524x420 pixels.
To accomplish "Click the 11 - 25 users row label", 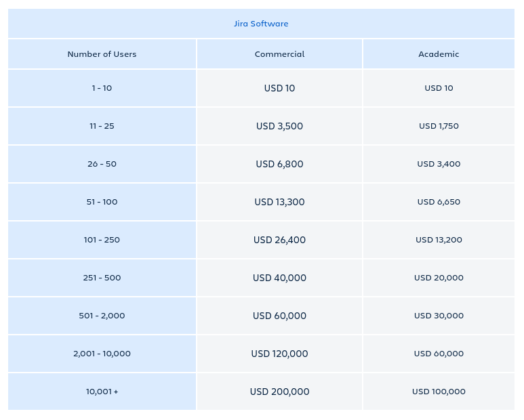I will [x=102, y=126].
